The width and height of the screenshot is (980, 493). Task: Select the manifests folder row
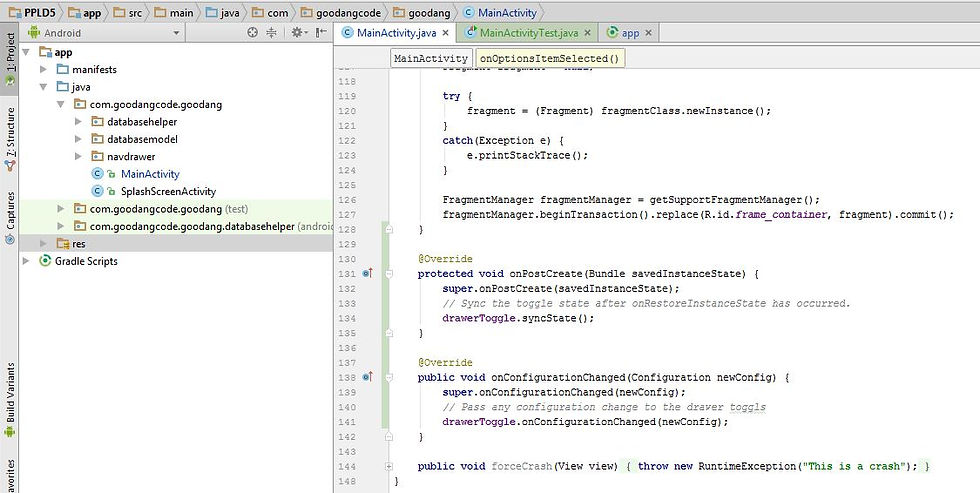point(176,69)
